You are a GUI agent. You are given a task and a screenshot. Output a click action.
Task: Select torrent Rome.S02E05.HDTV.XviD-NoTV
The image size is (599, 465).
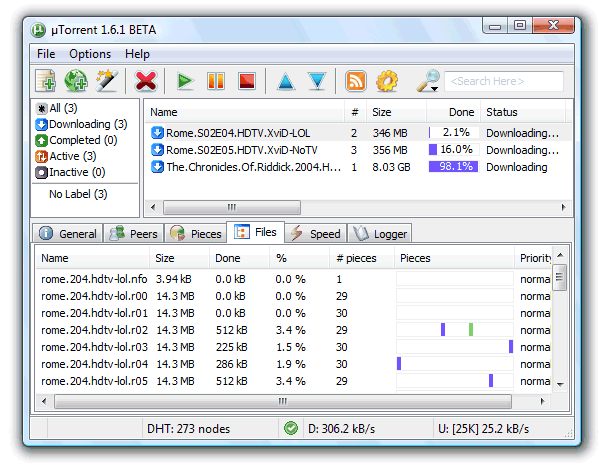click(358, 150)
